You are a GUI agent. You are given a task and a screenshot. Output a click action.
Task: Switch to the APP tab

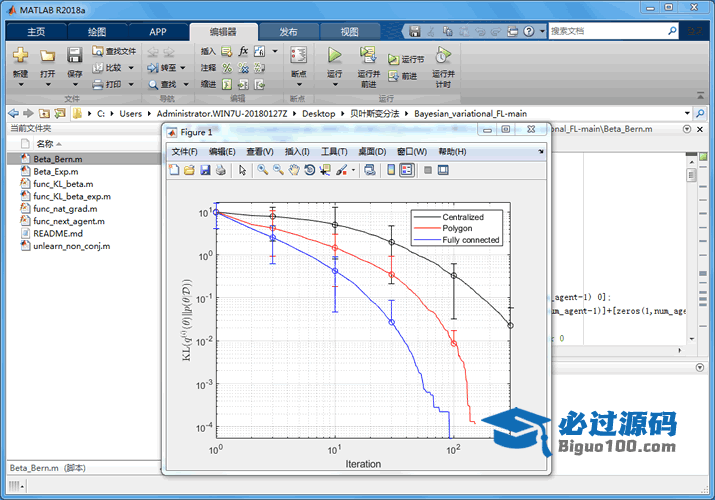[x=158, y=31]
